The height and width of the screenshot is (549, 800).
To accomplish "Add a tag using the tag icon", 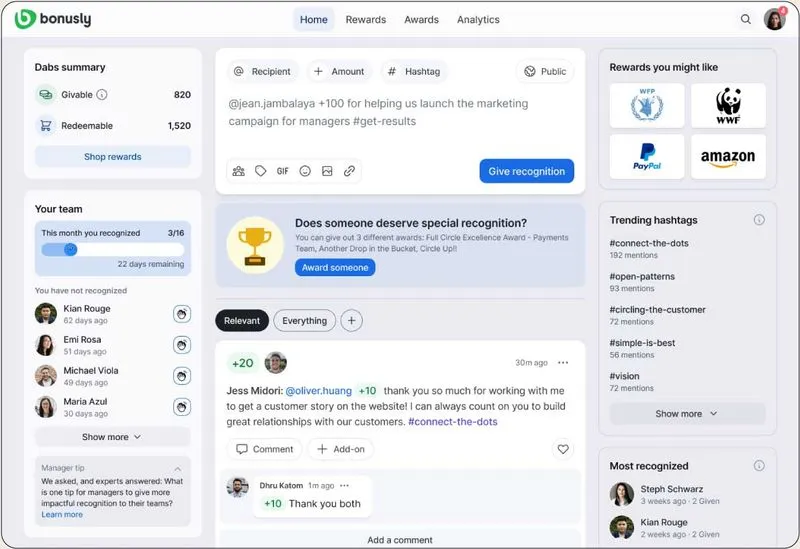I will 261,171.
